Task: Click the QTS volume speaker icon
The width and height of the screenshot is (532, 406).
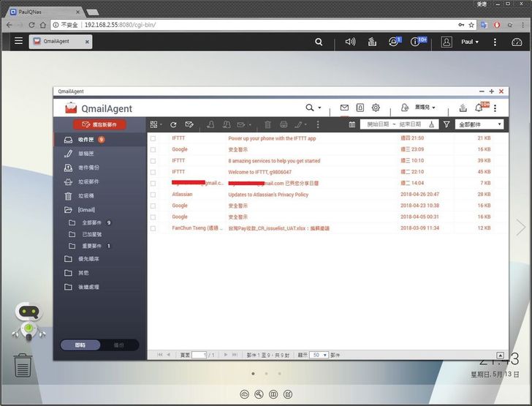Action: tap(350, 42)
